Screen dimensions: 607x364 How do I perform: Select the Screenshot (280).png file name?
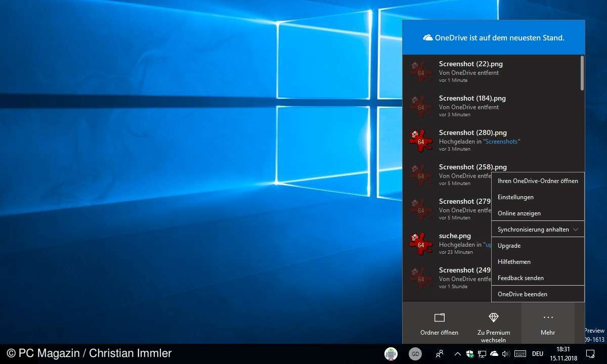tap(472, 133)
